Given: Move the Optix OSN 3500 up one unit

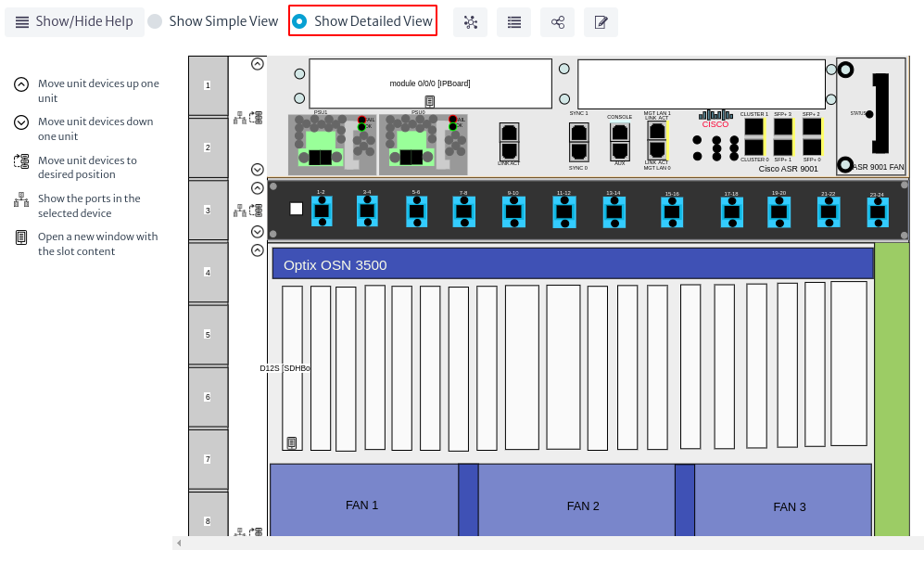Looking at the screenshot, I should coord(258,250).
